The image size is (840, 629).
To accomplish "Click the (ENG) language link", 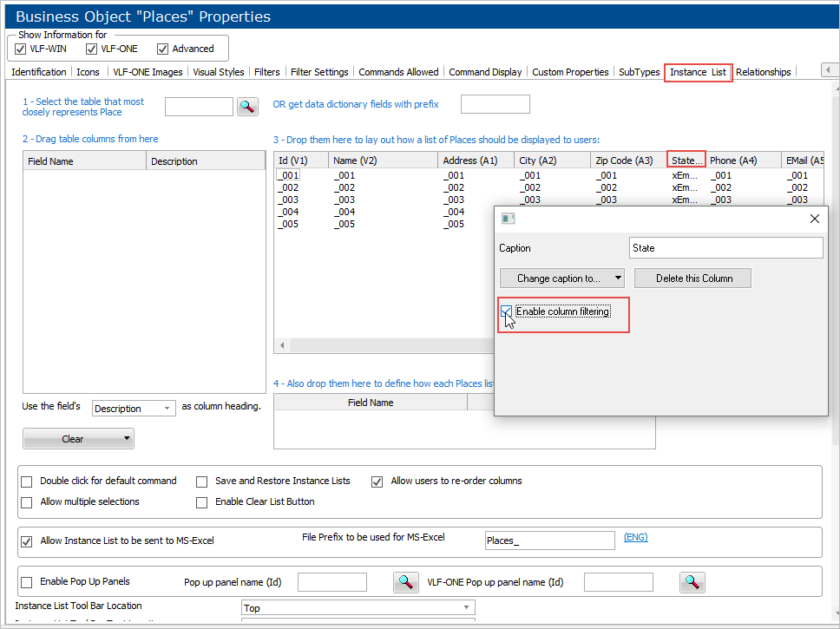I will point(635,537).
